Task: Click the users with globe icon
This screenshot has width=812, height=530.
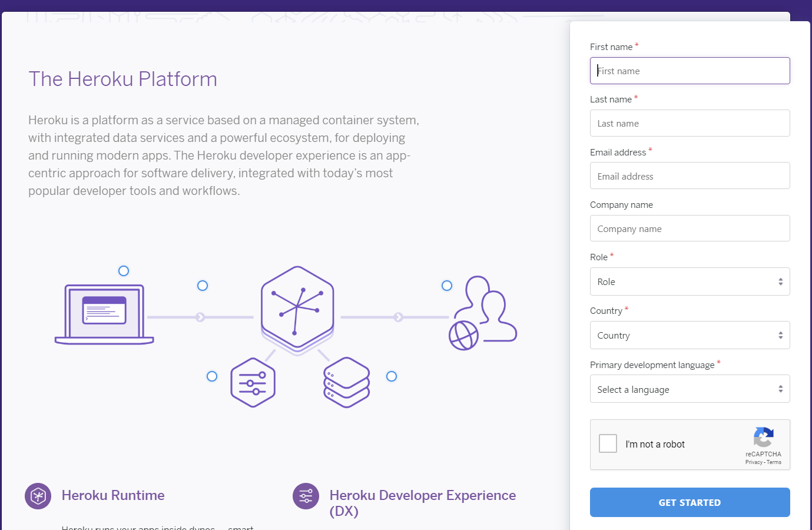Action: coord(483,313)
